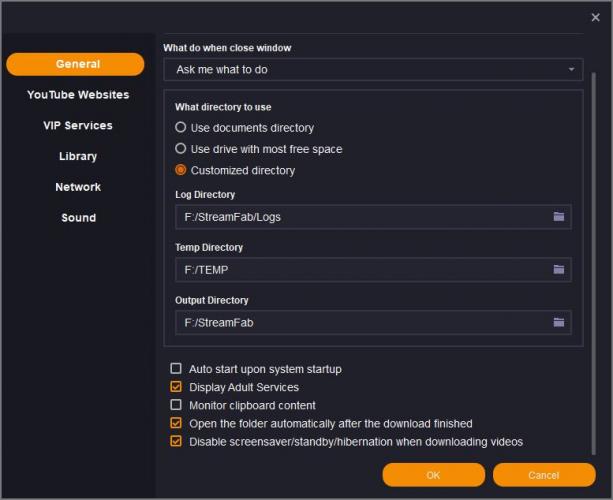Open the close window behavior dropdown
Viewport: 613px width, 500px height.
click(373, 70)
